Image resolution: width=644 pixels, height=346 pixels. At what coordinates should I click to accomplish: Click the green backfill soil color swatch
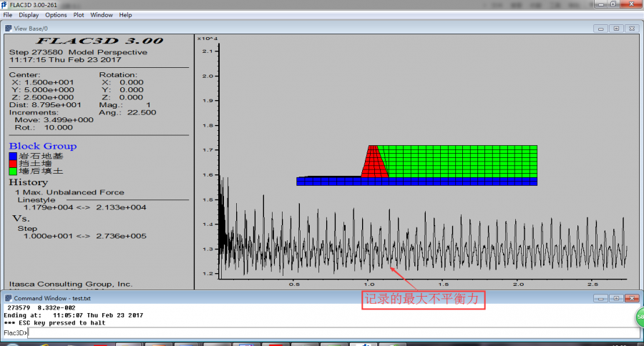click(x=13, y=171)
